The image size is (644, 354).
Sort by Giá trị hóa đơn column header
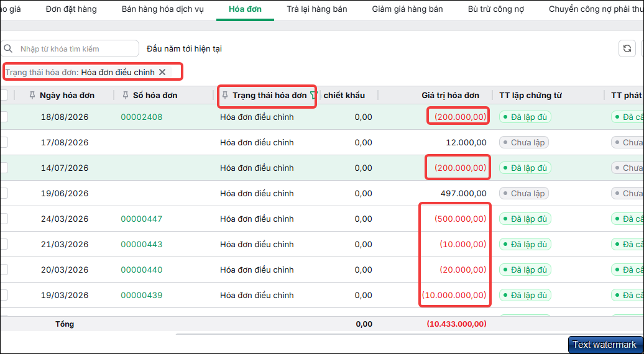[x=450, y=96]
